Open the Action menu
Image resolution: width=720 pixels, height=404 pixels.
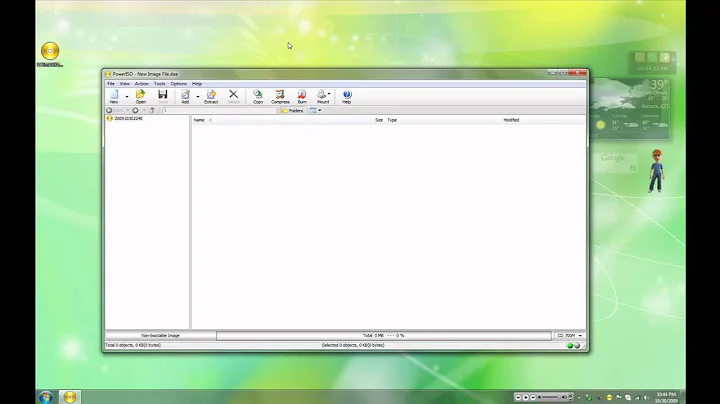coord(141,84)
